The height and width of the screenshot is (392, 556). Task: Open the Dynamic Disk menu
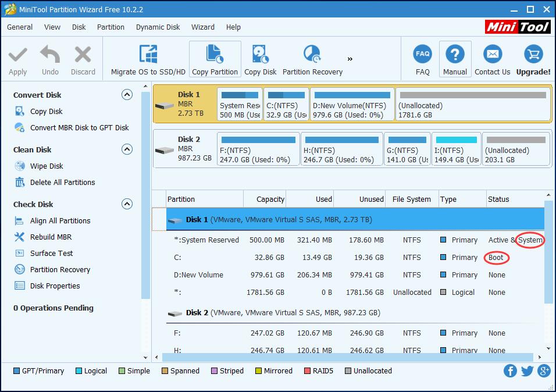coord(158,27)
